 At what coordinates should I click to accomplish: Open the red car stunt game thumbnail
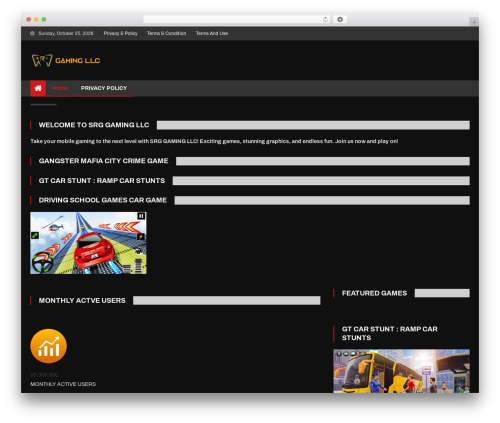(x=88, y=243)
